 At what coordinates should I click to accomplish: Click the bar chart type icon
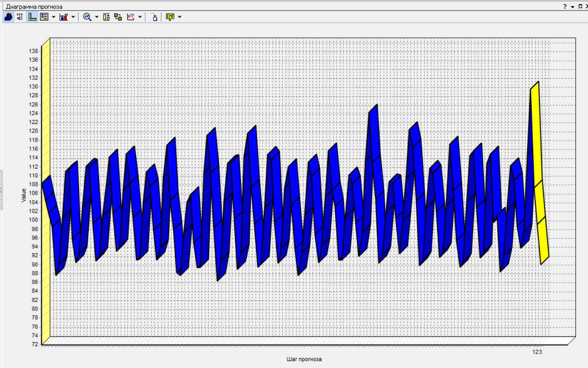point(64,17)
